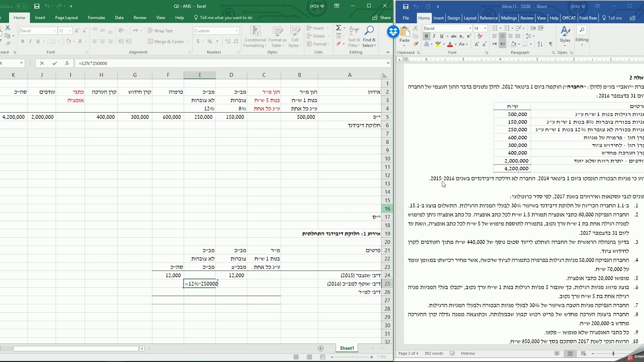Click the Share button in Excel
Image resolution: width=644 pixels, height=362 pixels.
click(381, 18)
